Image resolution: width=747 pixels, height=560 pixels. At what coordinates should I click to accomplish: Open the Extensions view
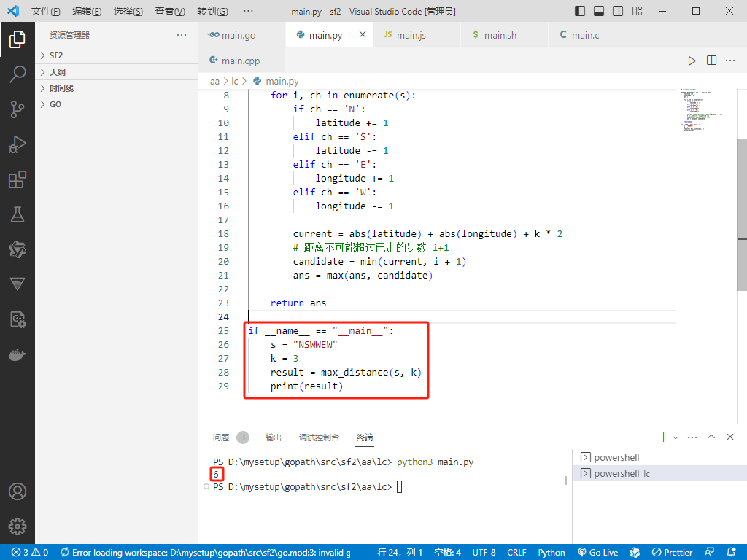coord(18,179)
